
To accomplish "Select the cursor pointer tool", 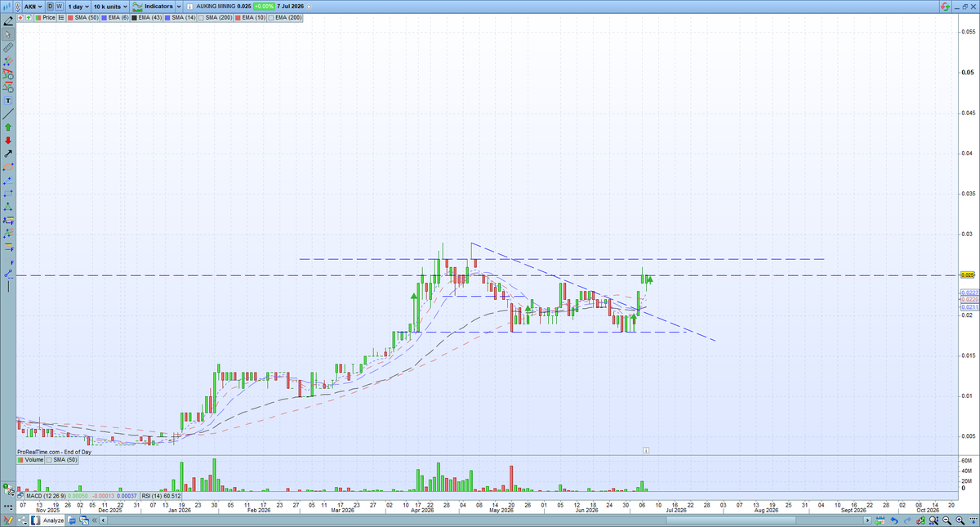I will click(x=8, y=33).
